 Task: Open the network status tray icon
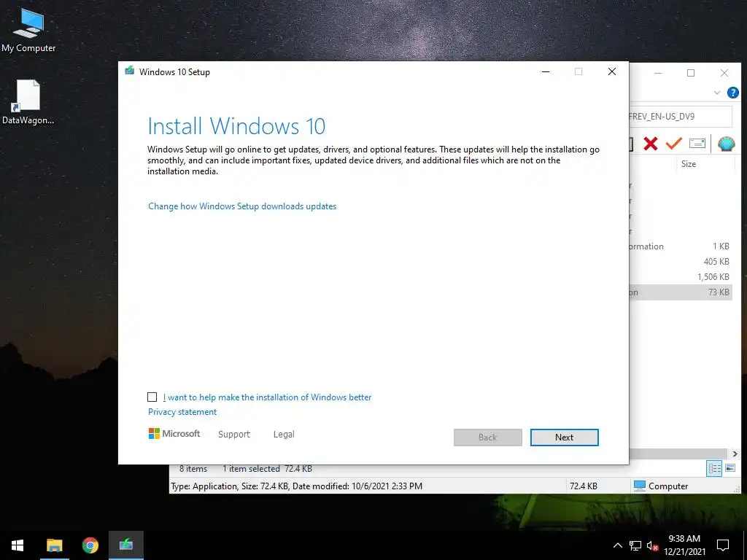635,545
